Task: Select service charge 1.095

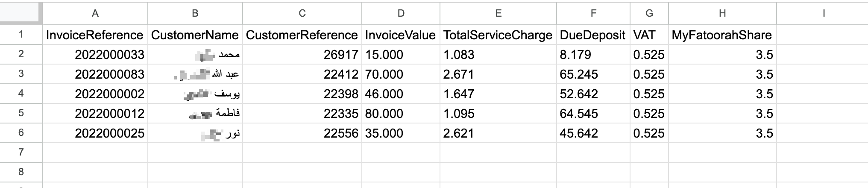Action: point(498,113)
